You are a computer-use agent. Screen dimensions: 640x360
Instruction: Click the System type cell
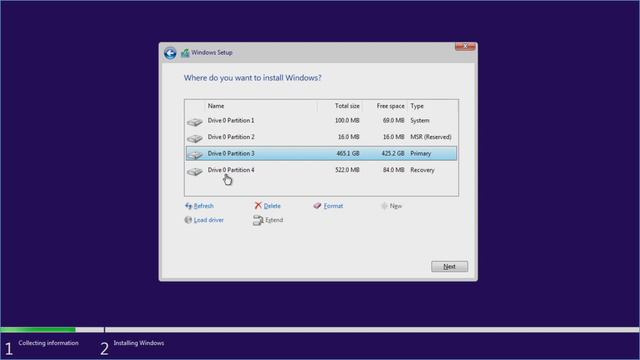(x=420, y=120)
